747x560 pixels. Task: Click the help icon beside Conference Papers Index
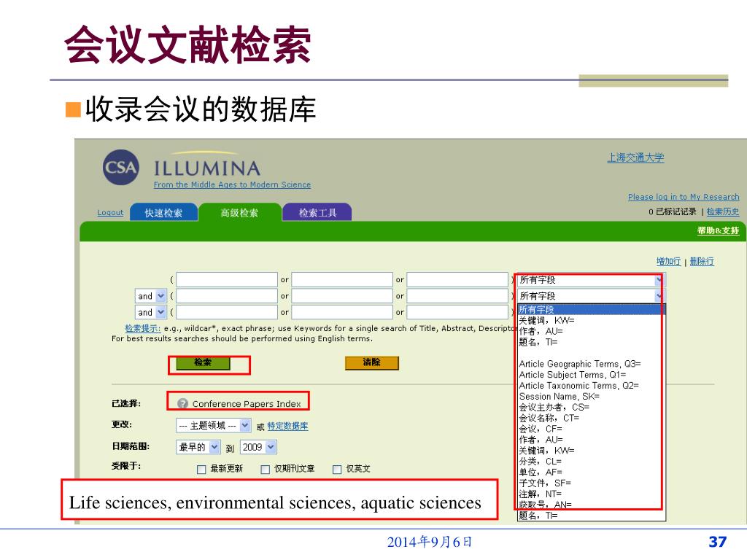183,404
